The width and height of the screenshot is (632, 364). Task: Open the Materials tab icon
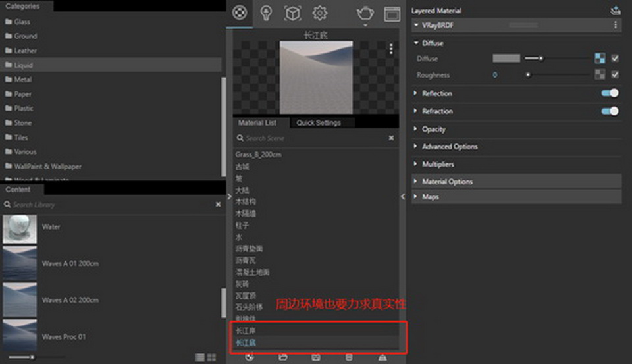point(240,13)
